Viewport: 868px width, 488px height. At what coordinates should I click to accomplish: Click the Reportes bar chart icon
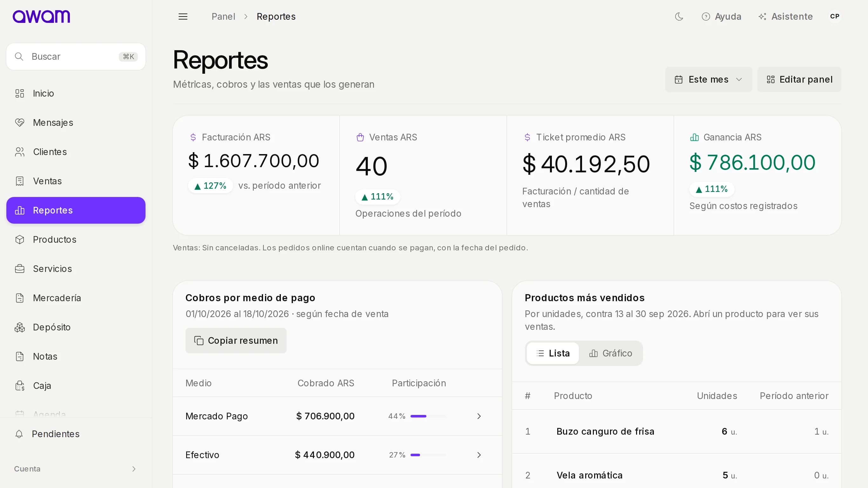20,210
